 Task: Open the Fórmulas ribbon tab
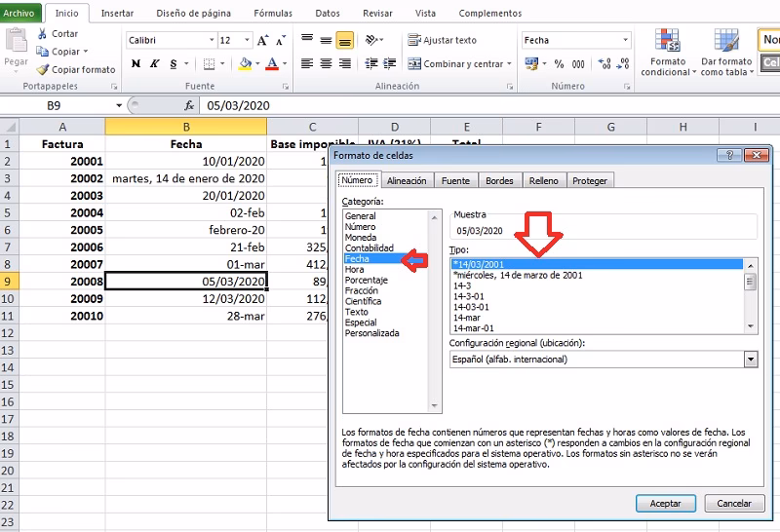pos(273,14)
